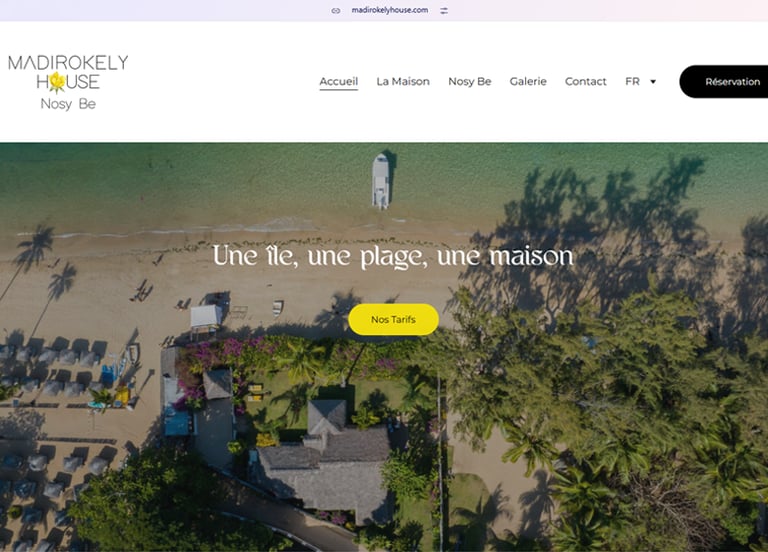This screenshot has width=768, height=552.
Task: Go to the Accueil page
Action: point(338,81)
